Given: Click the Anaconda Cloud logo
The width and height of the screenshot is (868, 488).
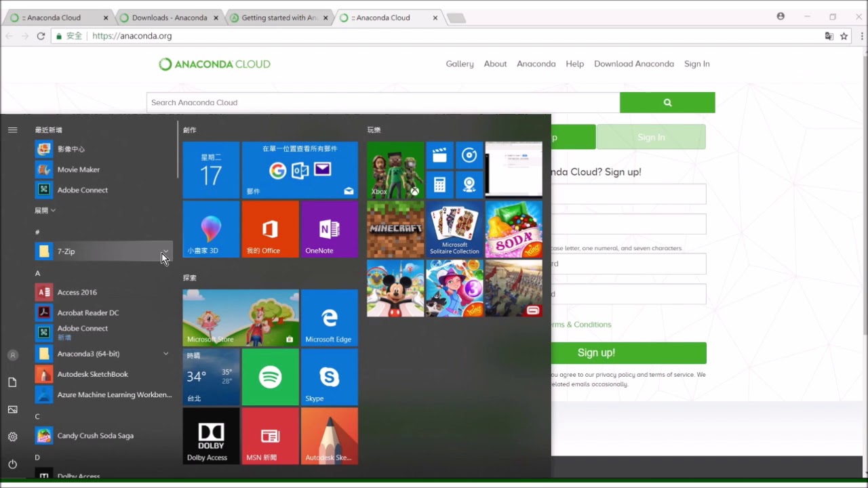Looking at the screenshot, I should coord(214,64).
